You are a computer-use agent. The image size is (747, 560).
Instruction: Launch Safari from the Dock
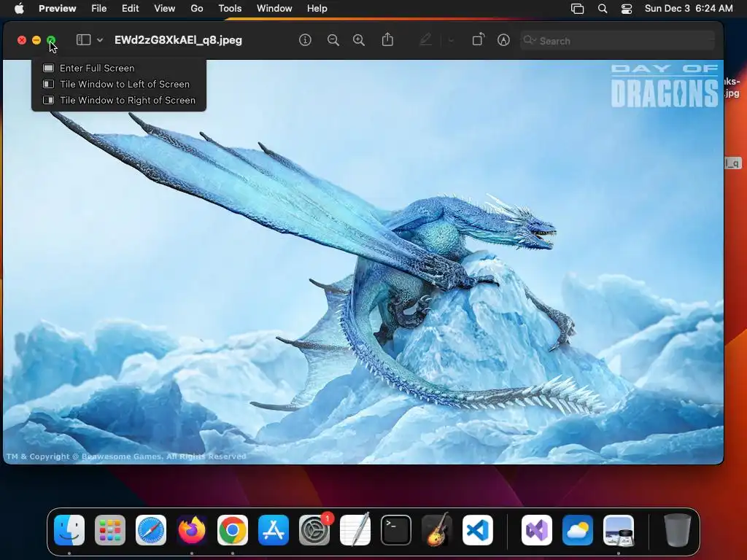coord(151,530)
